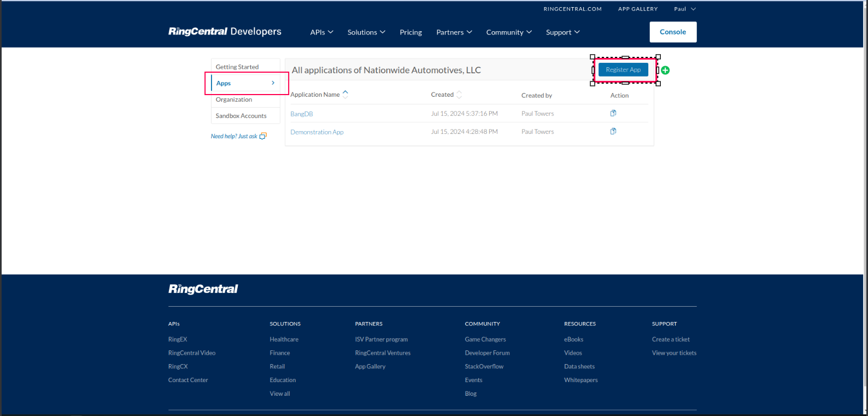Click the copy icon in the BangDB row

tap(613, 113)
